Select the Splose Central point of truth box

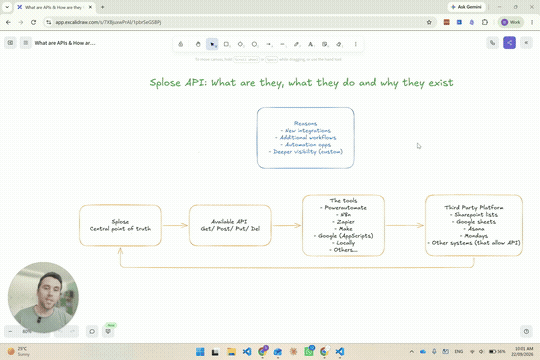(120, 225)
